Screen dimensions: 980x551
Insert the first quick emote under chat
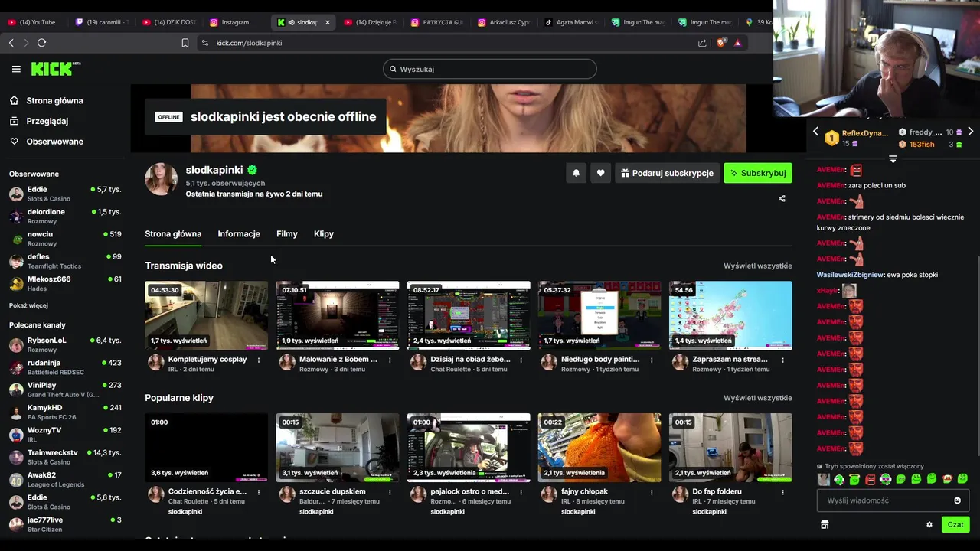[824, 479]
